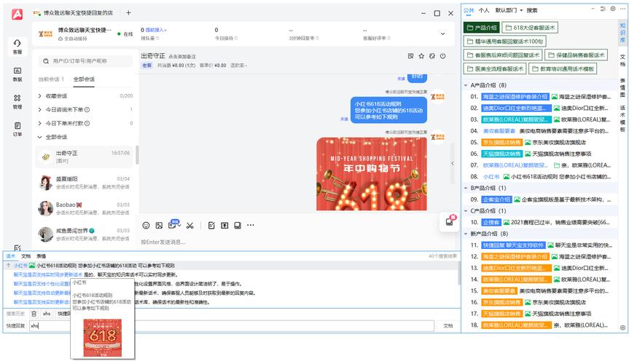This screenshot has width=632, height=364.
Task: Switch to 当前会话 tab
Action: 51,79
